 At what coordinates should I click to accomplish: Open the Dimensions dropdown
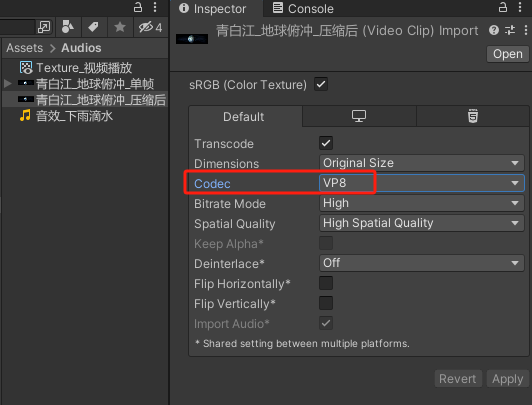(422, 163)
